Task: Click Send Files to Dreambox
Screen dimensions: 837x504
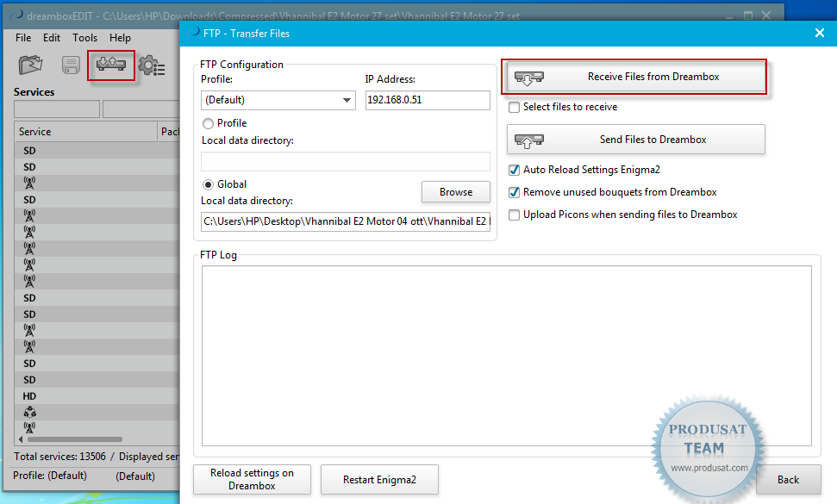Action: (x=636, y=140)
